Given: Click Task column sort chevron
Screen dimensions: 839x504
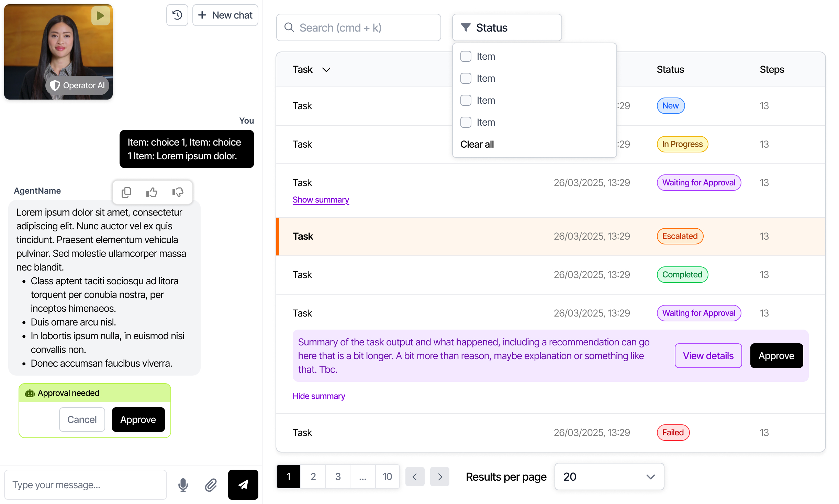Looking at the screenshot, I should tap(326, 70).
